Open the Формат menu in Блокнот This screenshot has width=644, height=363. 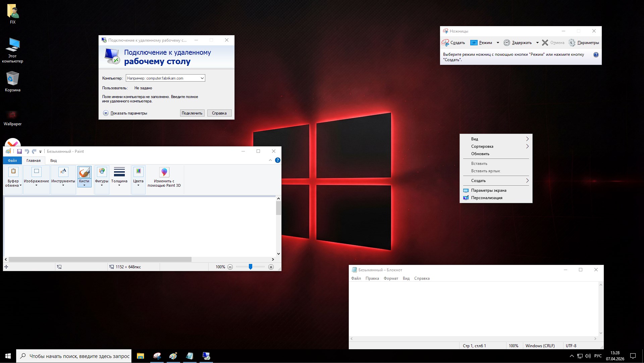(391, 278)
